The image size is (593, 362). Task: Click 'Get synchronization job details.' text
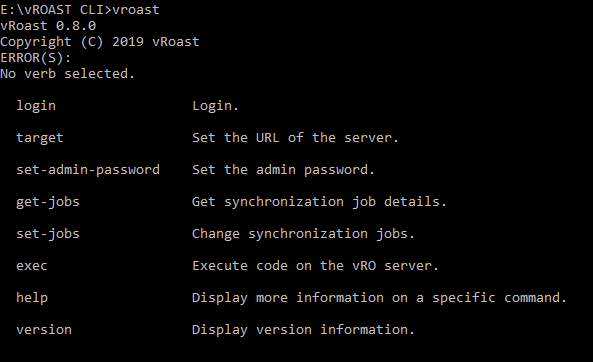tap(319, 202)
